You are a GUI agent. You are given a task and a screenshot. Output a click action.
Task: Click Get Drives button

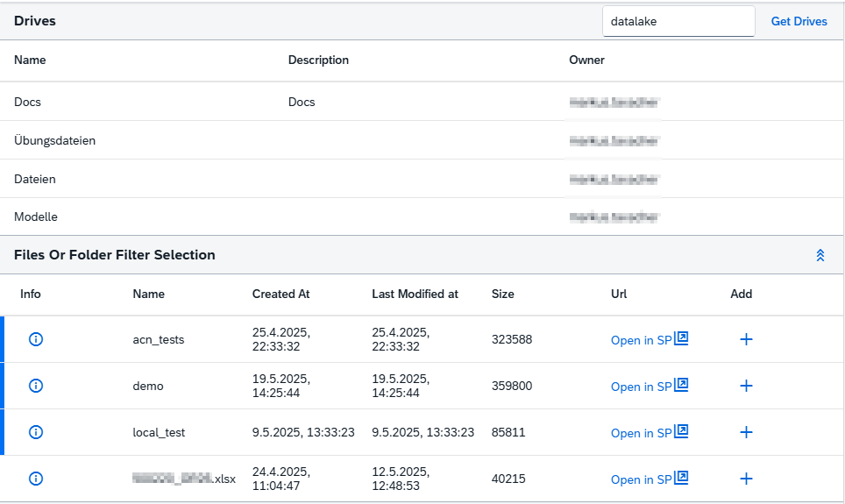click(799, 21)
